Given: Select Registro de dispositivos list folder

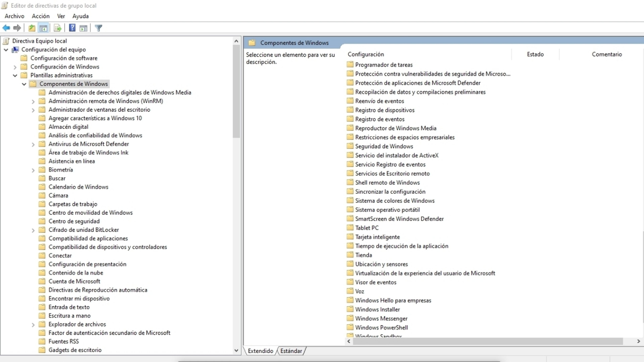Looking at the screenshot, I should tap(385, 110).
